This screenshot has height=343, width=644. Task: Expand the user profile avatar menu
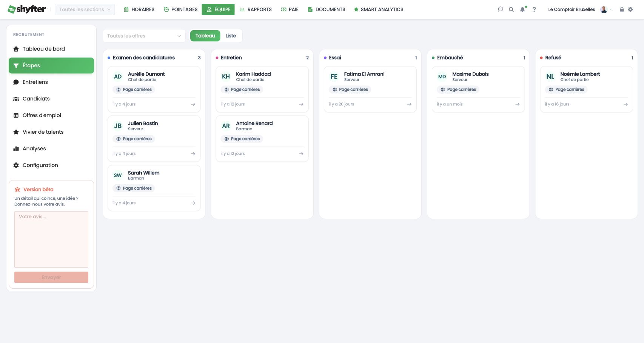[605, 9]
